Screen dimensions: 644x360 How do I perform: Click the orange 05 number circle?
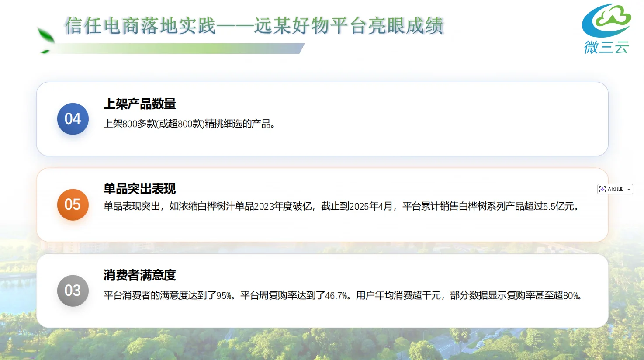pyautogui.click(x=73, y=204)
